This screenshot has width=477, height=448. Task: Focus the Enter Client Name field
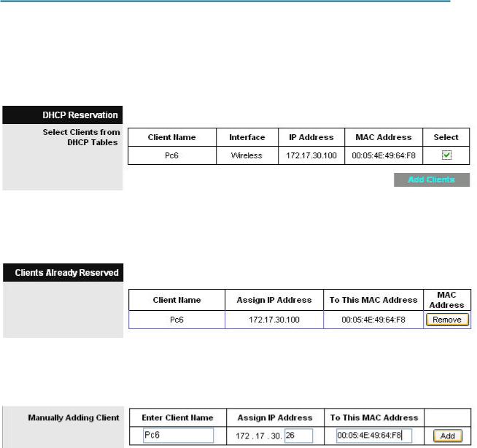pyautogui.click(x=178, y=435)
